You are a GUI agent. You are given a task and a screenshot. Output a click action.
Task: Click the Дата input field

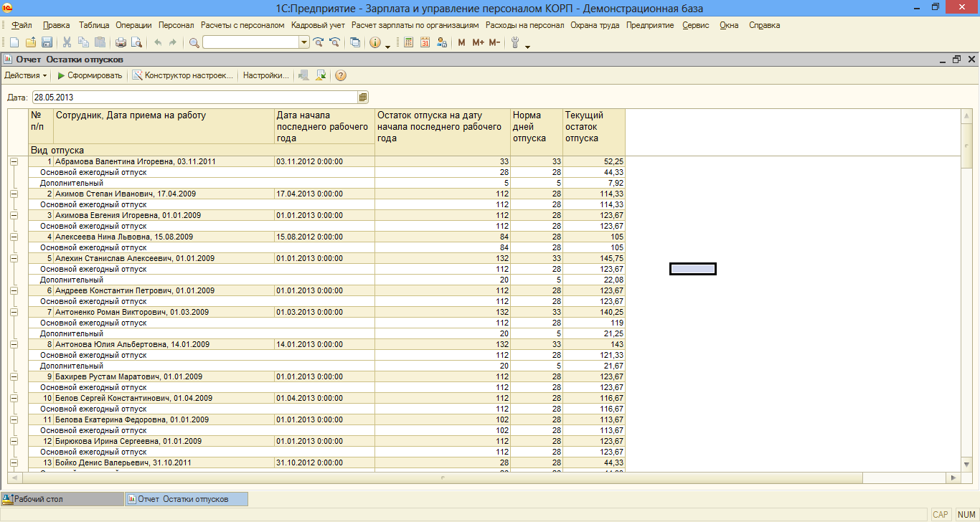point(195,97)
